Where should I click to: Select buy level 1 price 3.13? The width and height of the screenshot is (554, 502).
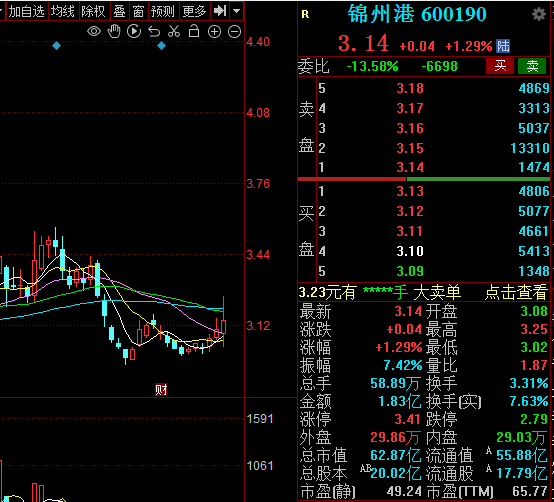[410, 191]
